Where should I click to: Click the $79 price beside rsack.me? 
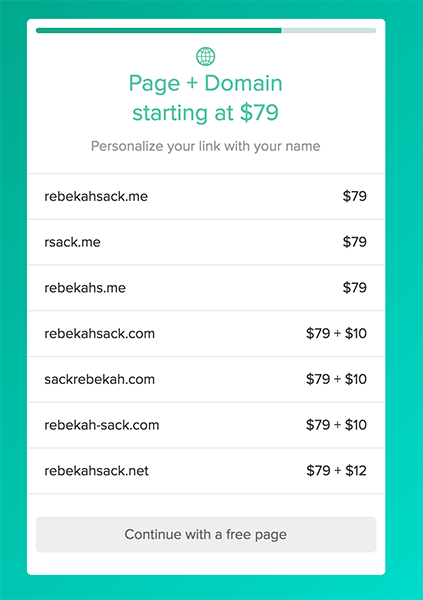pos(354,242)
